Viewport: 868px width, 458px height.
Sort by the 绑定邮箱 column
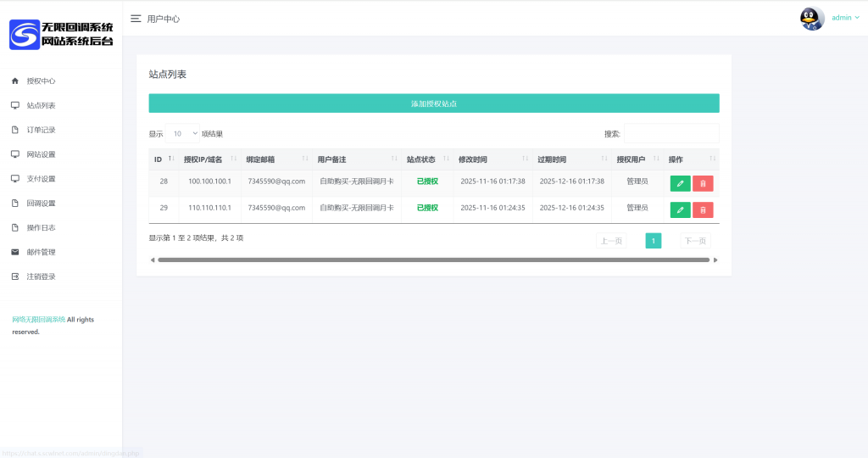277,159
